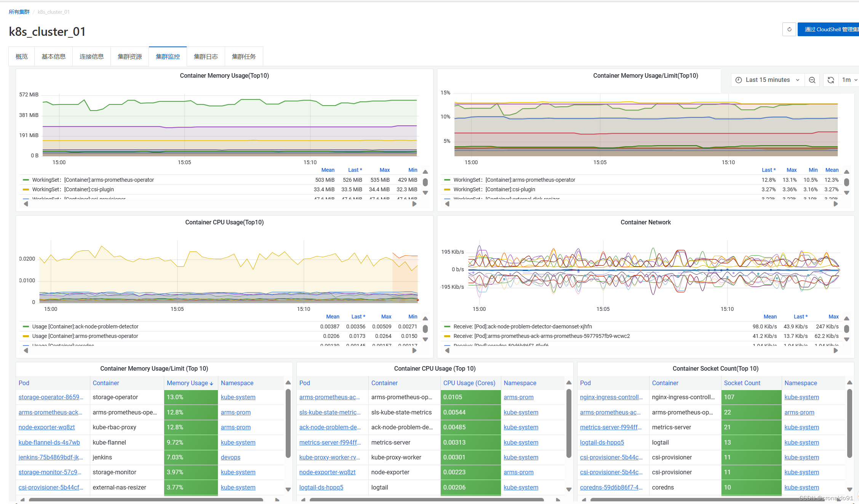Click green color swatch of arms-prometheus-operator memory series
Screen dimensions: 859x504
click(x=26, y=180)
